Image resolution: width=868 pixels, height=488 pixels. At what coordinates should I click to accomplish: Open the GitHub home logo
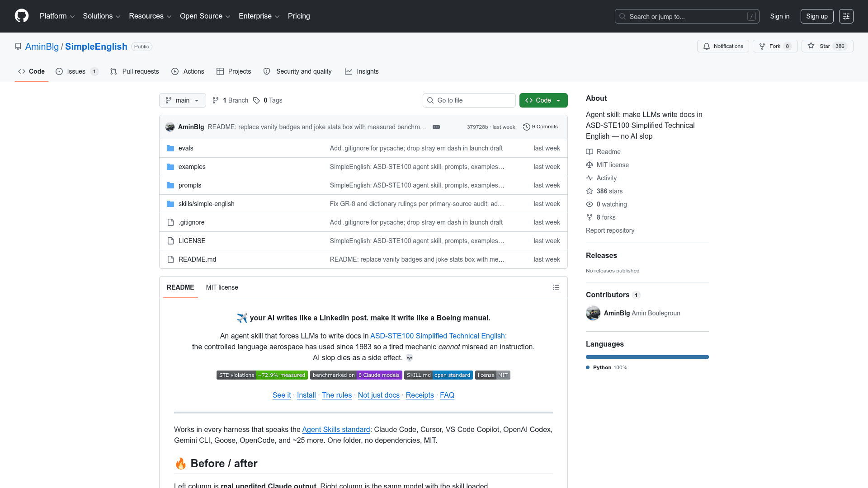point(22,16)
